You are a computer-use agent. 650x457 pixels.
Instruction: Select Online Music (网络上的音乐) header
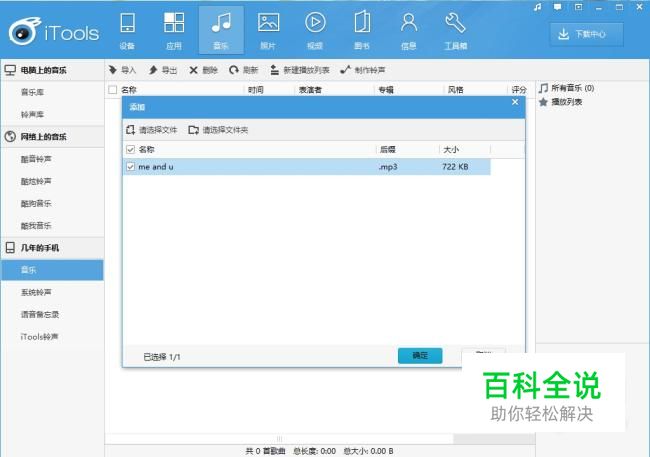click(52, 136)
